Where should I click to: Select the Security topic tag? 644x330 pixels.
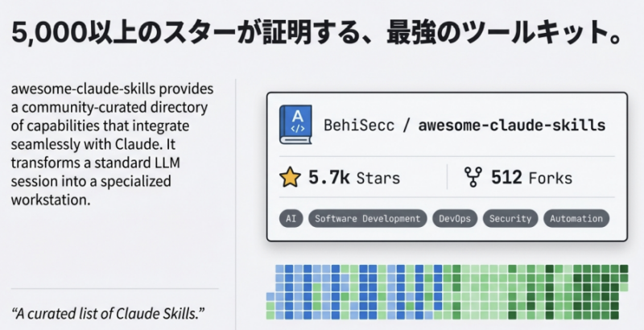(x=510, y=218)
